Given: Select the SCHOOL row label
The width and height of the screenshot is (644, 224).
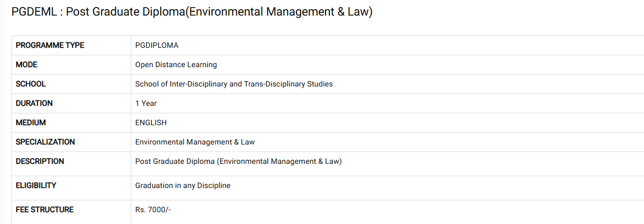Looking at the screenshot, I should click(x=31, y=84).
